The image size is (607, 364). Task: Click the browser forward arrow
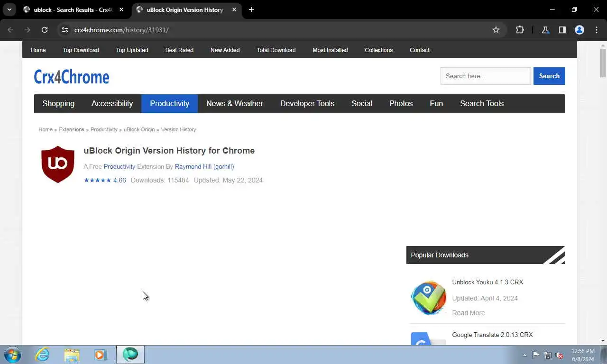click(x=28, y=30)
